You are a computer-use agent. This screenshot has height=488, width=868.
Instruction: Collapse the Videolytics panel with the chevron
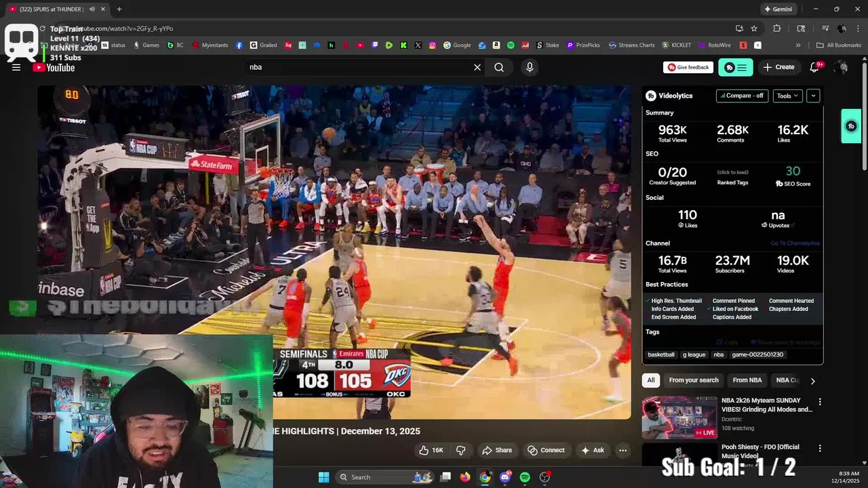813,96
